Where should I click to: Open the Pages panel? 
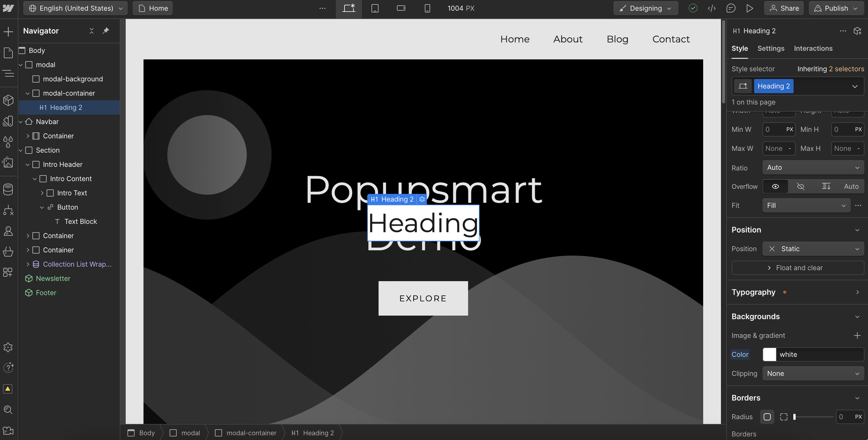(x=8, y=53)
